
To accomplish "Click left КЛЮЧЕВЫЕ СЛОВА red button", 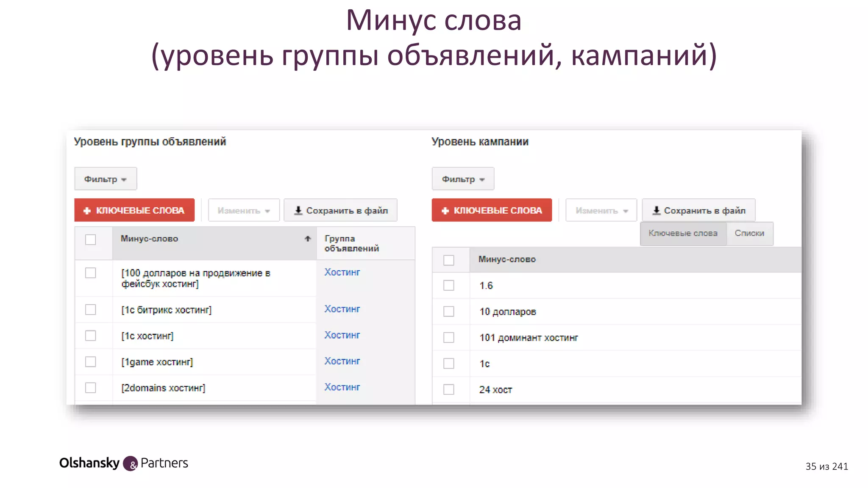I will [134, 210].
